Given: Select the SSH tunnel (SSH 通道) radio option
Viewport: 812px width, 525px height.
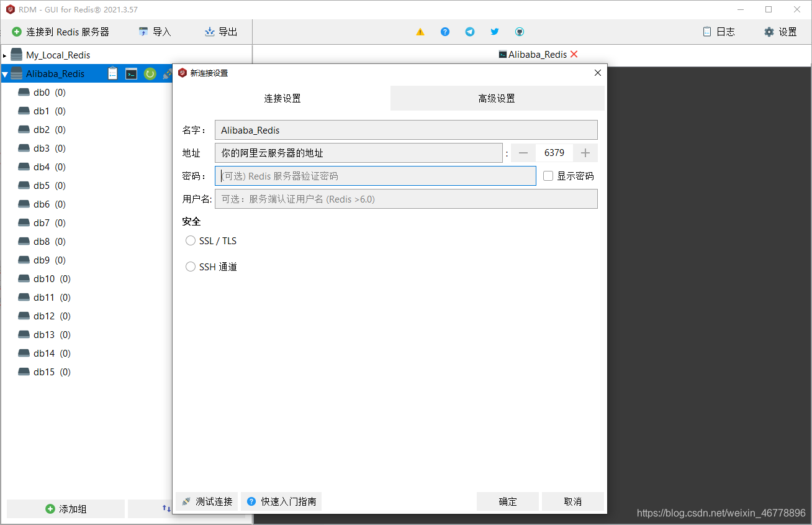Looking at the screenshot, I should tap(191, 267).
